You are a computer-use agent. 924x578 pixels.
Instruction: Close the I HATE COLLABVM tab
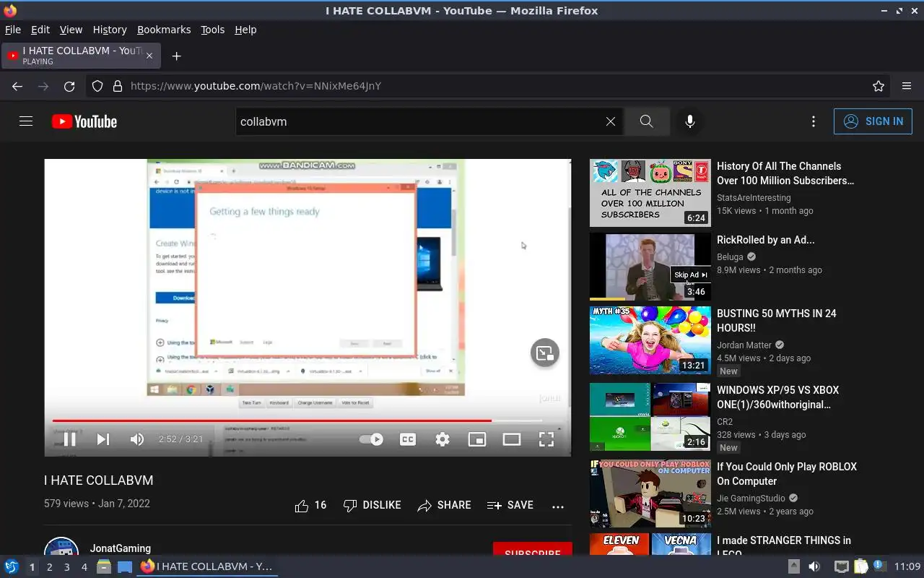[149, 56]
